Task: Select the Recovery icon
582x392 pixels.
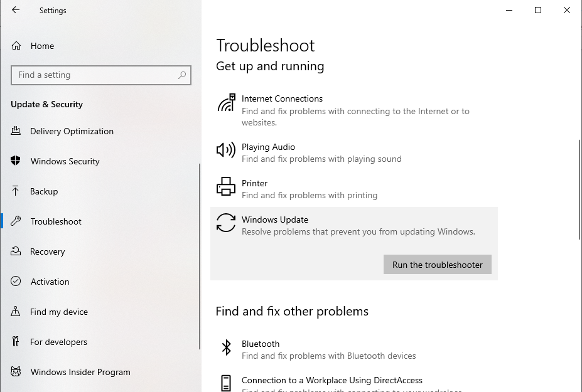Action: [x=16, y=251]
